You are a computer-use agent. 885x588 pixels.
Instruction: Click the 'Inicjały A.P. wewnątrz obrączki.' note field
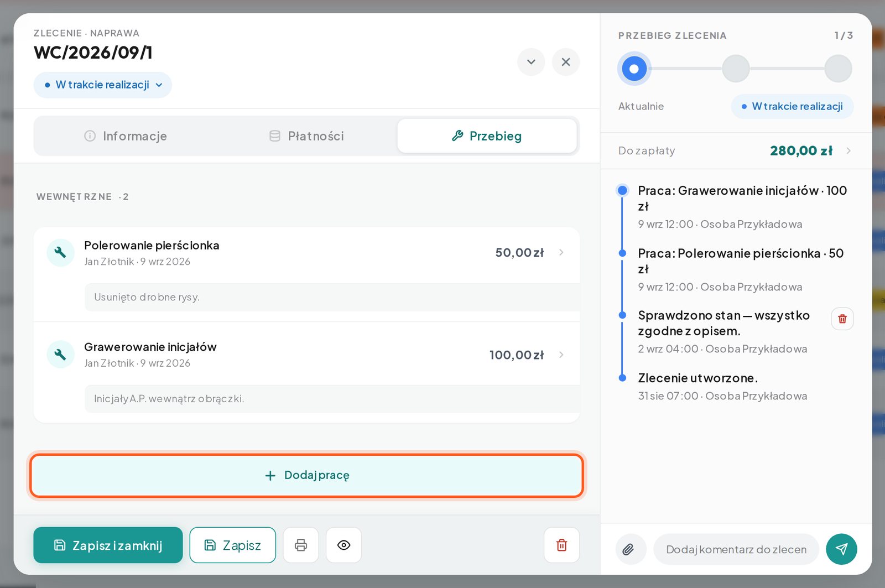(x=332, y=399)
